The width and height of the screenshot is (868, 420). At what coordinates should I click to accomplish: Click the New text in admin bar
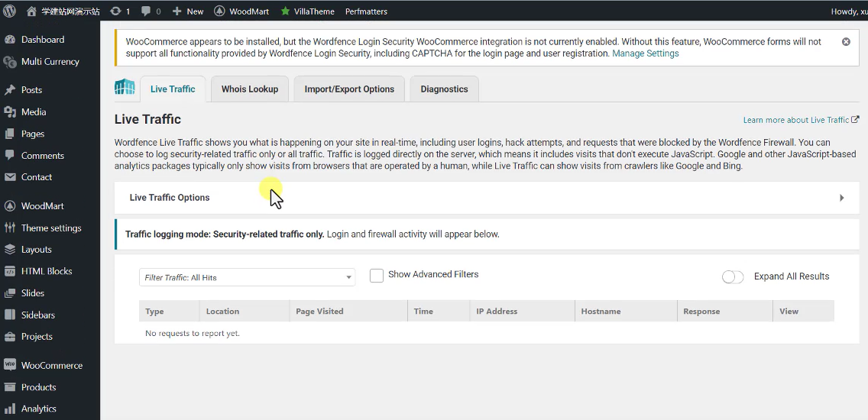pos(195,11)
